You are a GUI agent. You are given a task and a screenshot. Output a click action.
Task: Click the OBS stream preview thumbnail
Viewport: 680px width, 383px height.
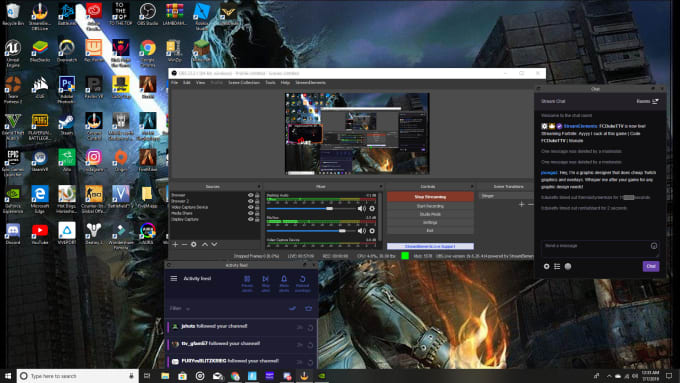(x=357, y=134)
